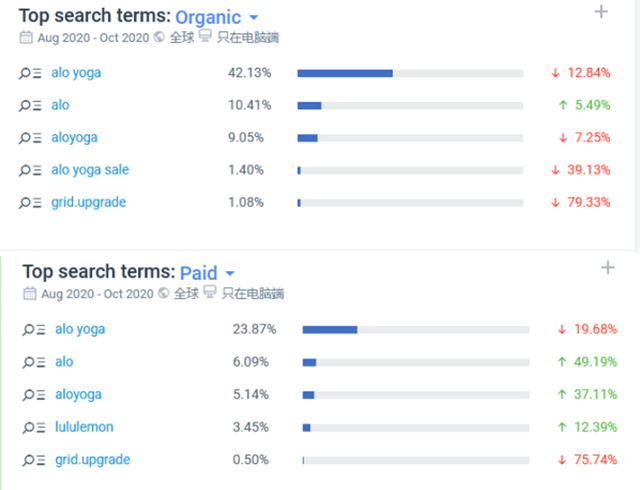
Task: Click the desktop device icon in Organic panel
Action: tap(205, 38)
